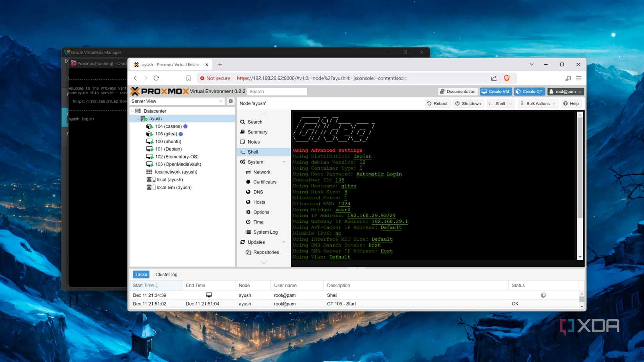The width and height of the screenshot is (644, 362).
Task: Switch to the Tasks tab
Action: coord(141,274)
